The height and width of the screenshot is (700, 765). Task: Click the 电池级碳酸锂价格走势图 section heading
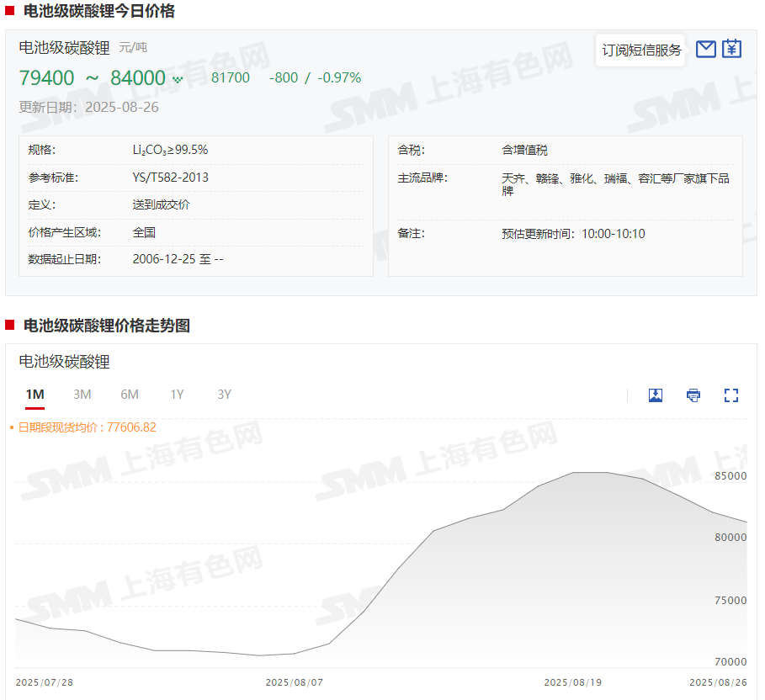pyautogui.click(x=106, y=326)
